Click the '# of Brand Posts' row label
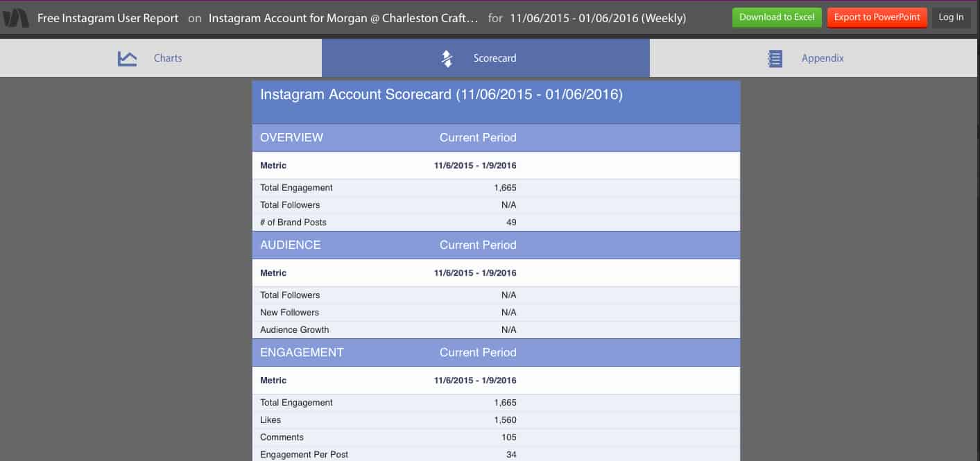980x461 pixels. click(293, 223)
